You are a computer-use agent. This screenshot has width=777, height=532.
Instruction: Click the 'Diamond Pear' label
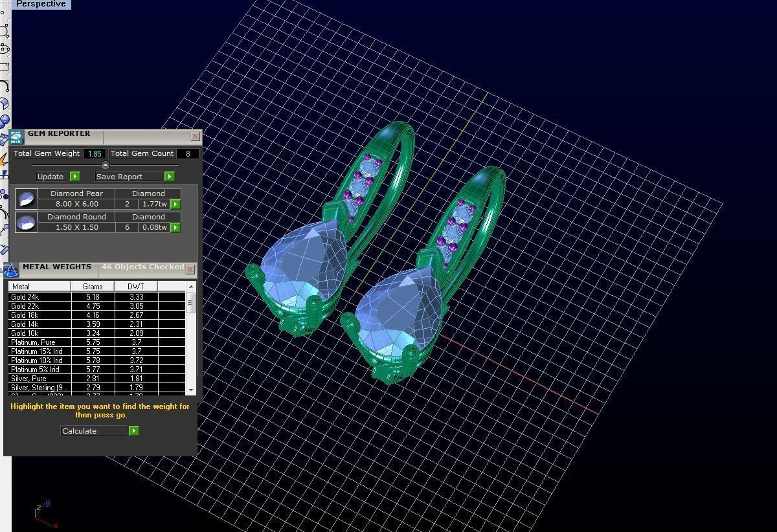pos(76,194)
